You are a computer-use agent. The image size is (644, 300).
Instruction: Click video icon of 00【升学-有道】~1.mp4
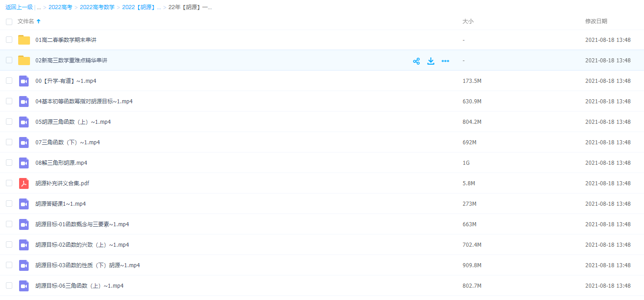point(24,81)
